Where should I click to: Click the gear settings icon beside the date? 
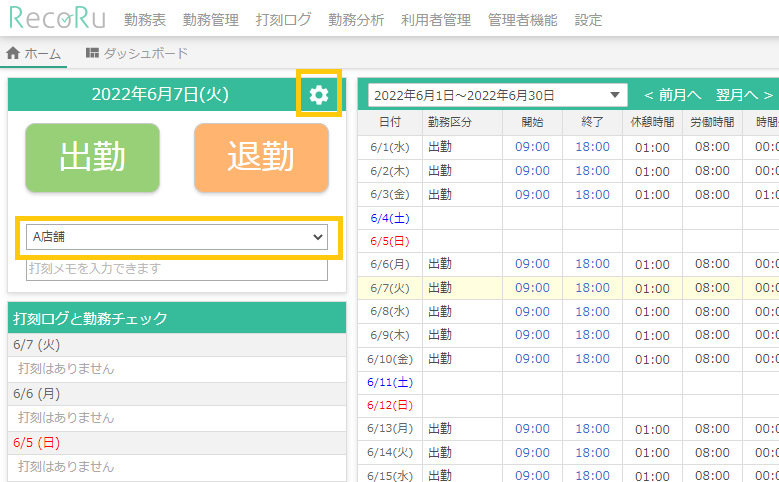(319, 94)
